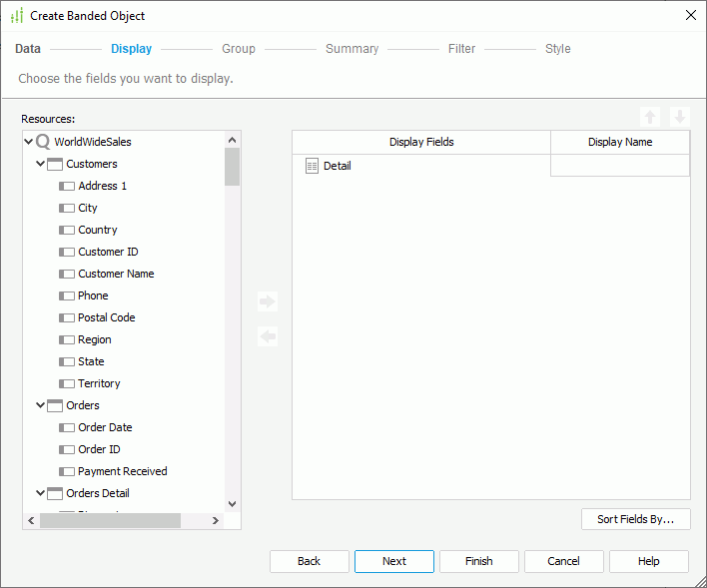707x588 pixels.
Task: Click the move down arrow icon
Action: (679, 117)
